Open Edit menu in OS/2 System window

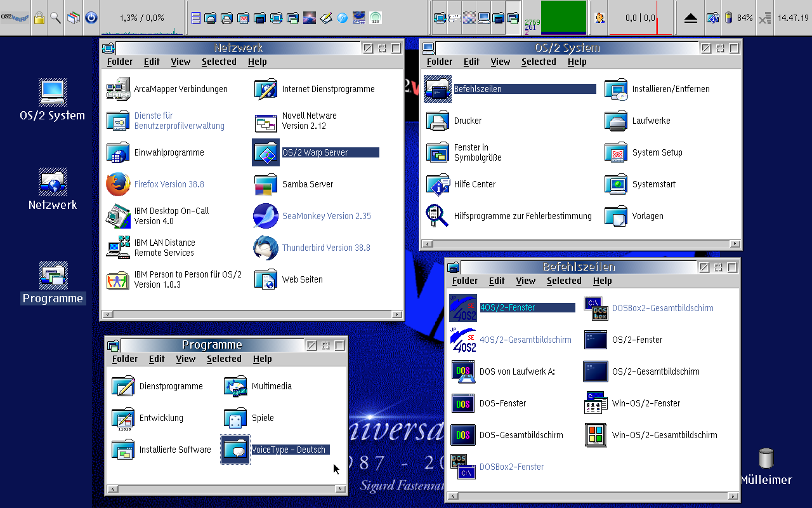[x=471, y=62]
